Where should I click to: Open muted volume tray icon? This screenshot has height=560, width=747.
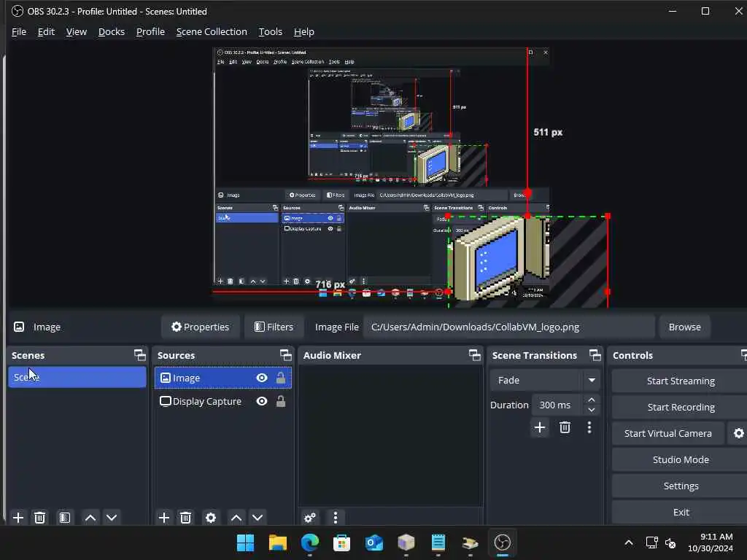coord(670,542)
